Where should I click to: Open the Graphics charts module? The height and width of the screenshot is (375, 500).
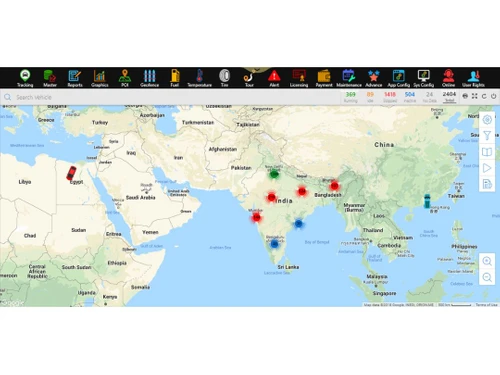100,78
